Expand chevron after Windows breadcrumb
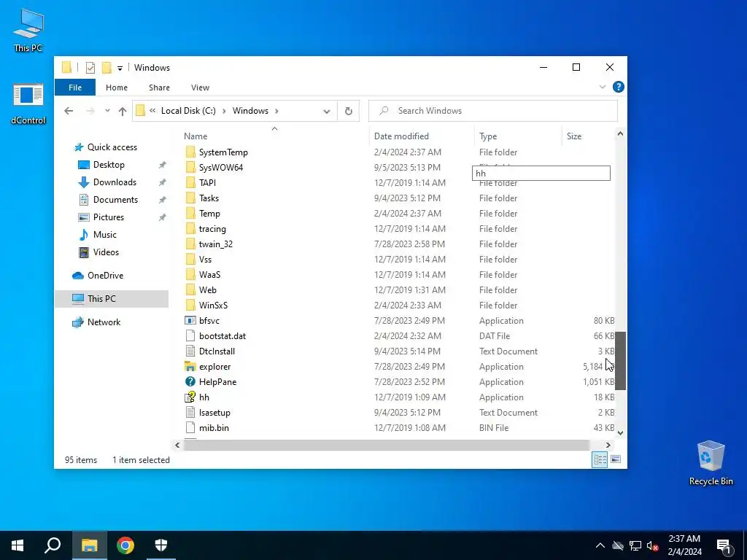This screenshot has height=560, width=747. tap(276, 111)
